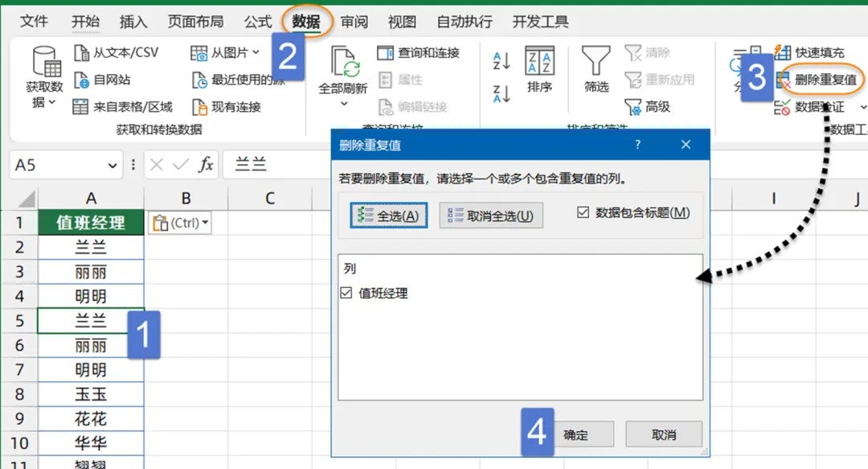Sort ascending A to Z
This screenshot has height=469, width=868.
(502, 61)
